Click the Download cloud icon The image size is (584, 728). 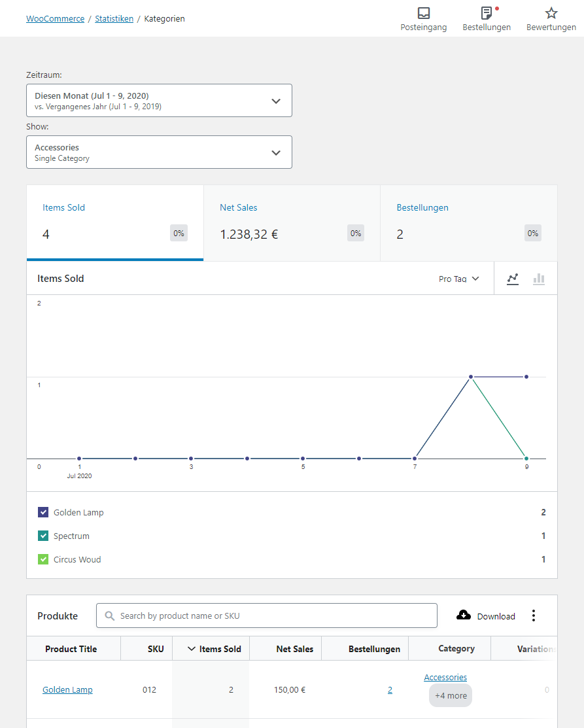[464, 615]
